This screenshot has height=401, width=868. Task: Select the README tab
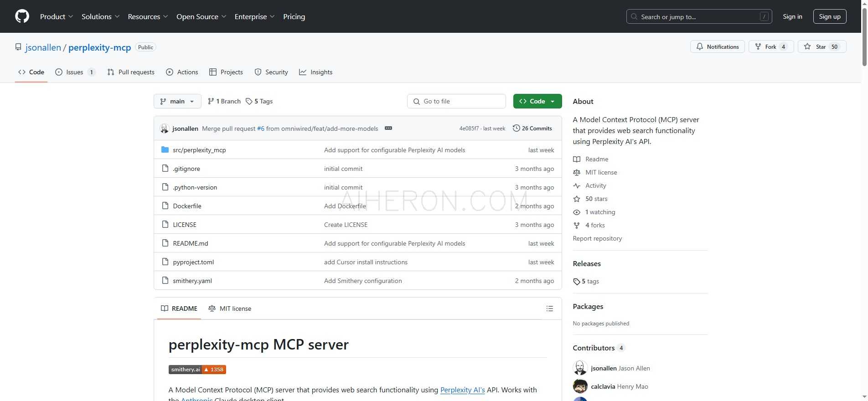pyautogui.click(x=179, y=308)
